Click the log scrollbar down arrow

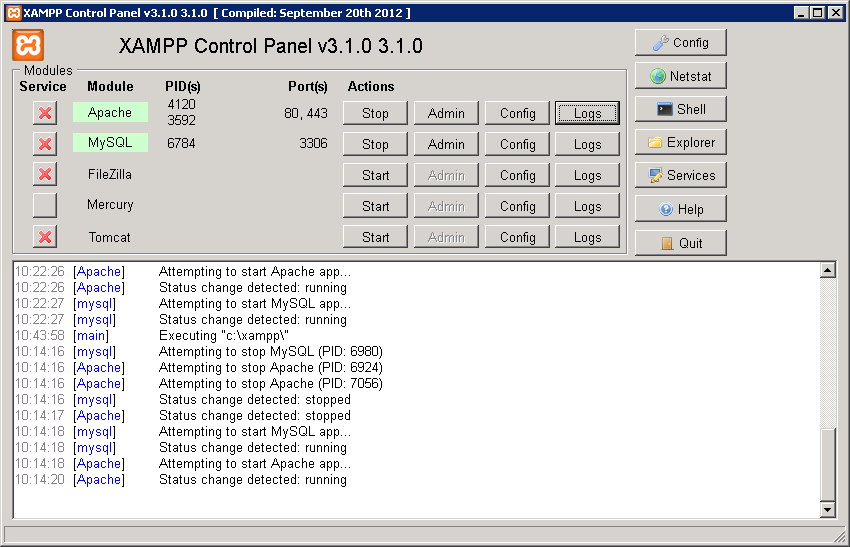pyautogui.click(x=827, y=509)
